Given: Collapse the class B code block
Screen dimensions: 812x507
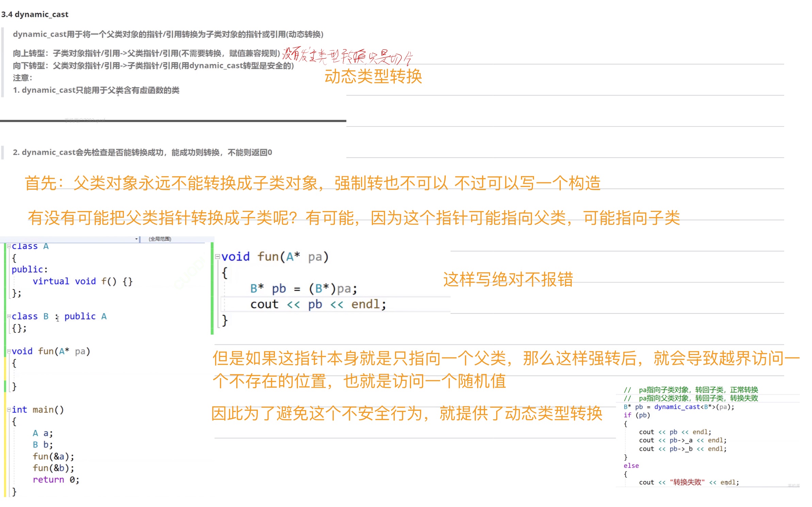Looking at the screenshot, I should click(9, 316).
